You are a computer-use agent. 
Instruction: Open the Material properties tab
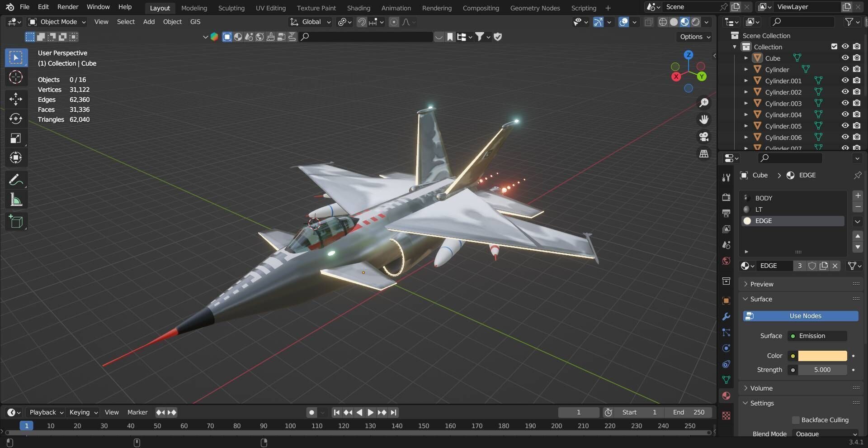click(726, 396)
